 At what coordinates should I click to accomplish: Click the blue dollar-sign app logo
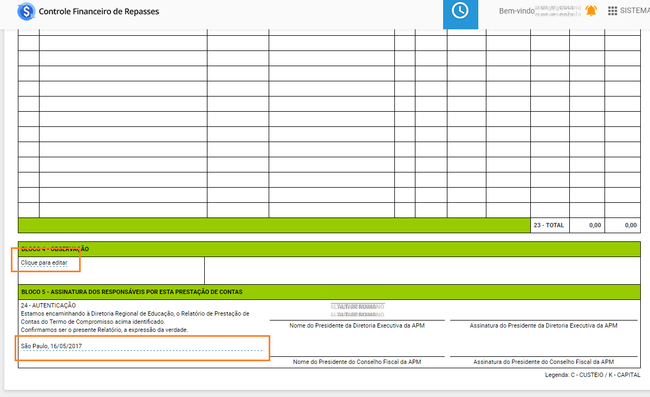click(26, 11)
